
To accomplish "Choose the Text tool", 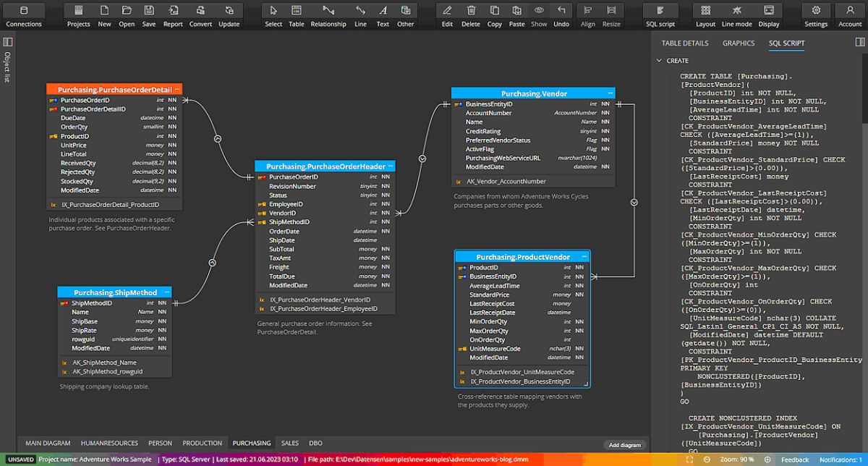I will (383, 15).
